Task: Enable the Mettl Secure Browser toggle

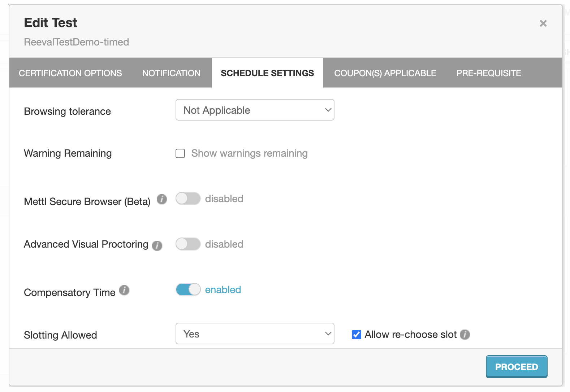Action: click(x=188, y=199)
